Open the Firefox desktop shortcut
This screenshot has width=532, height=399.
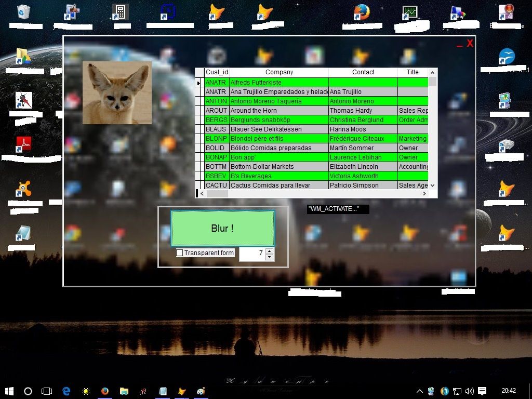(362, 12)
